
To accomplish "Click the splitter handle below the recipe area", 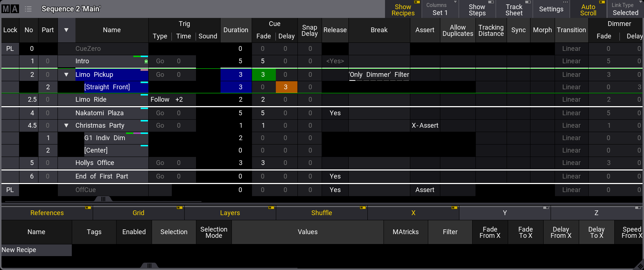I will point(149,266).
